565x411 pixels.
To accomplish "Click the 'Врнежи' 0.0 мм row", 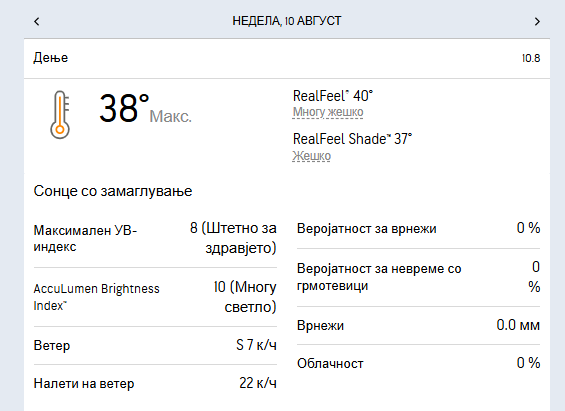I will click(x=418, y=325).
